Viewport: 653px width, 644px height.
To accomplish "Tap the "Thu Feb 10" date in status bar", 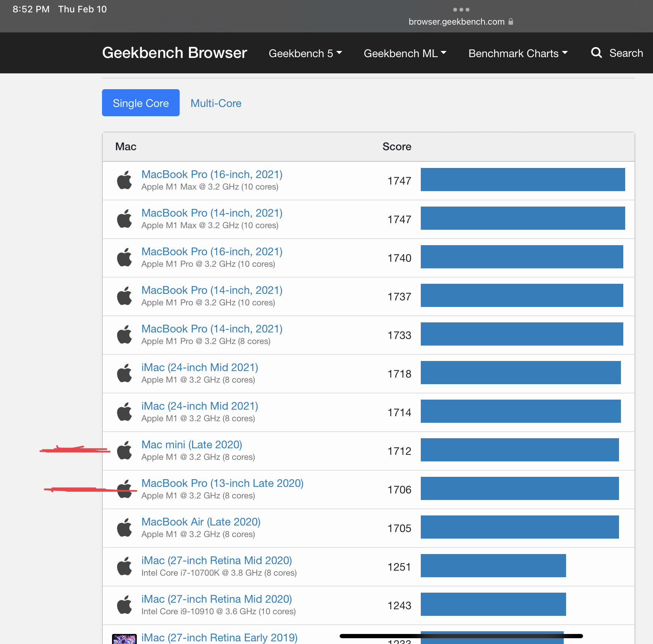I will (82, 9).
